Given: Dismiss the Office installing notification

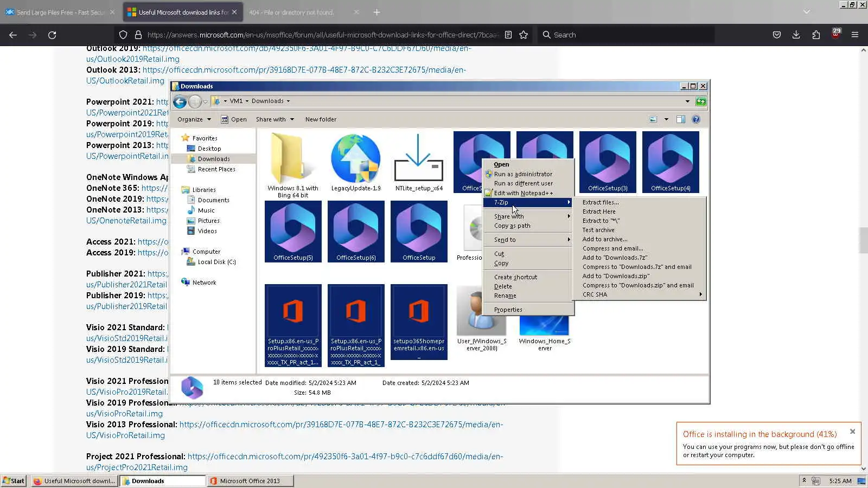Looking at the screenshot, I should [852, 432].
